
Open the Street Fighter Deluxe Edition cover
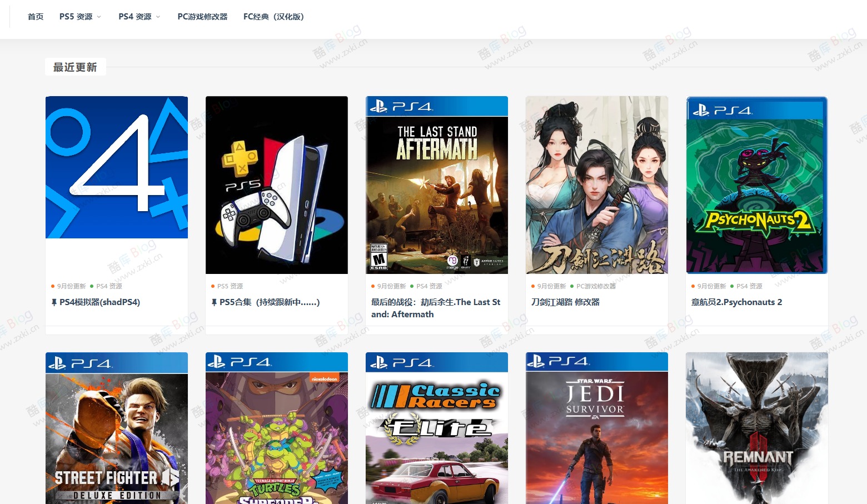coord(117,428)
